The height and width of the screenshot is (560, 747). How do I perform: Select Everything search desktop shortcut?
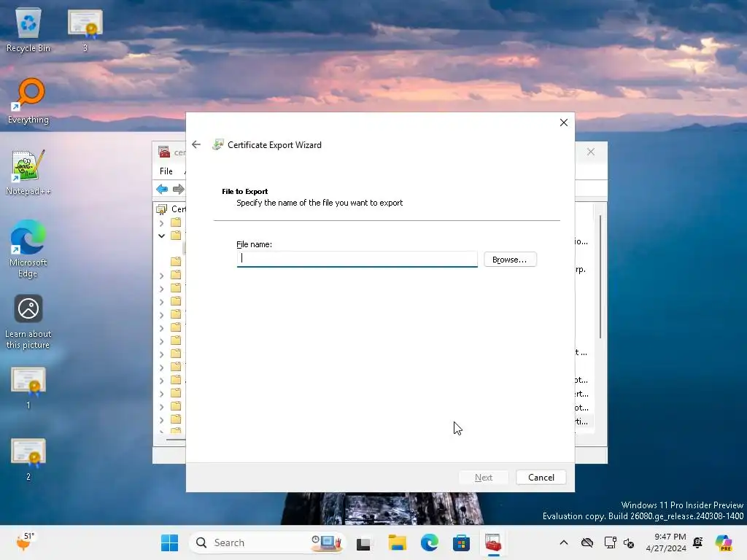point(28,101)
